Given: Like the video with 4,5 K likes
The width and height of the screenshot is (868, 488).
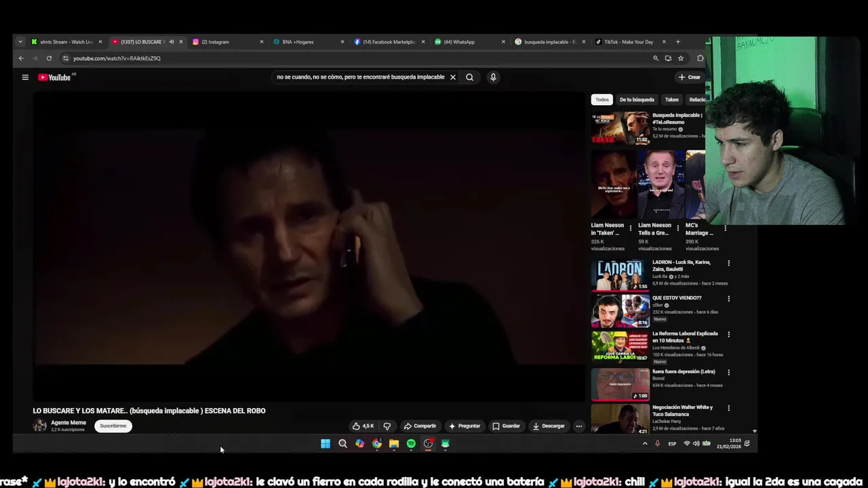Looking at the screenshot, I should pyautogui.click(x=363, y=426).
